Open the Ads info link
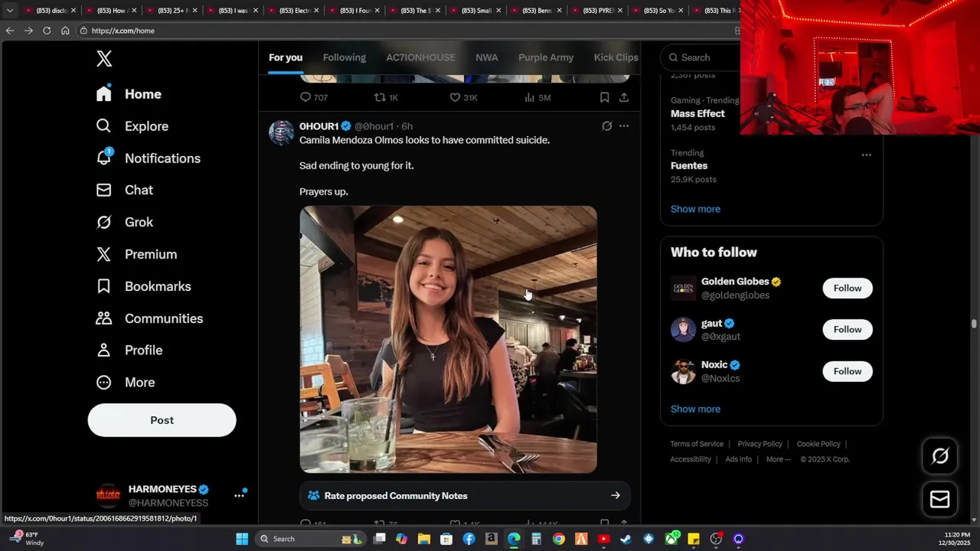 point(739,459)
